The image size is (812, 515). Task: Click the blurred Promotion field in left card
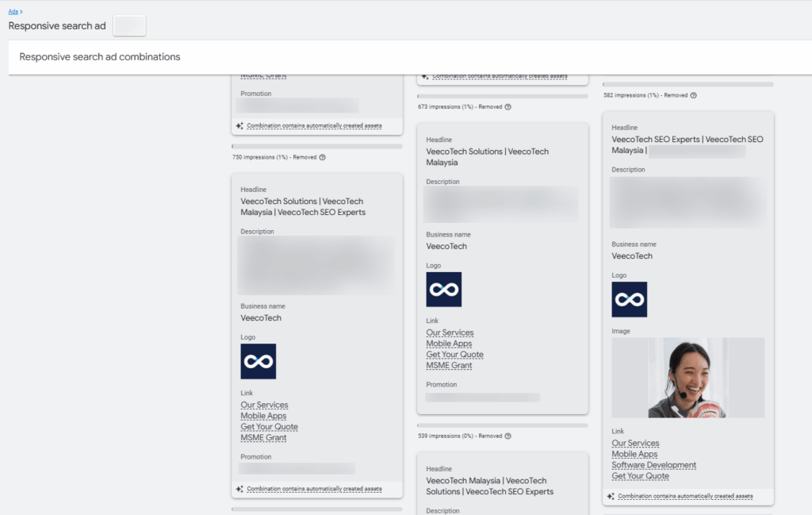tap(297, 469)
